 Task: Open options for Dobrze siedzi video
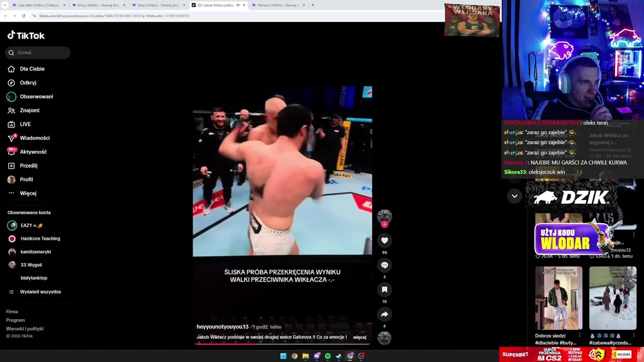point(580,335)
